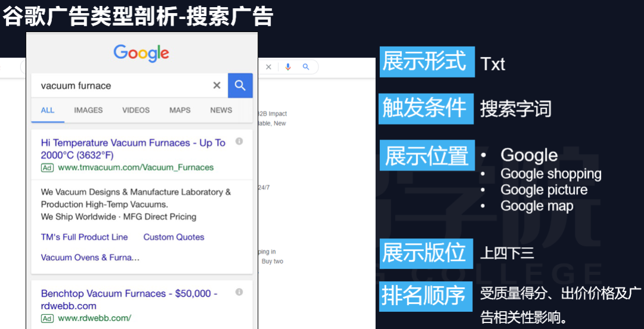Open 'Vacuum Ovens & Furna…' sitelink
Screen dimensions: 644x329
90,257
